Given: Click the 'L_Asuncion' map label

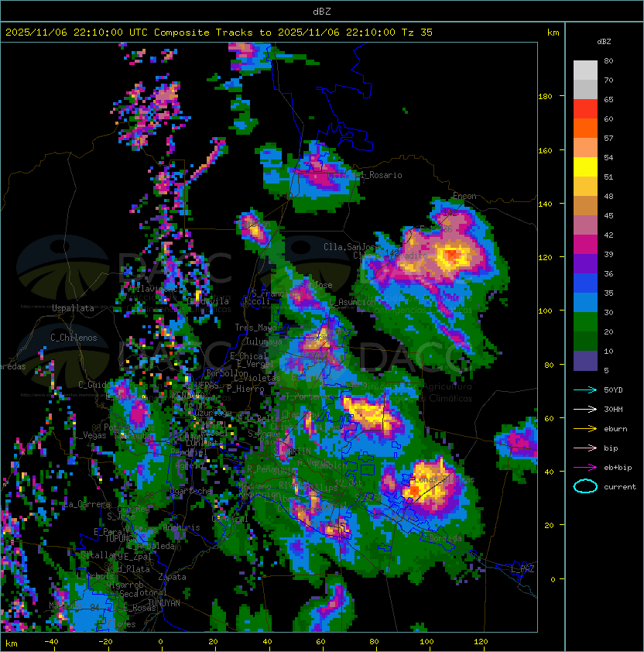Looking at the screenshot, I should (352, 302).
